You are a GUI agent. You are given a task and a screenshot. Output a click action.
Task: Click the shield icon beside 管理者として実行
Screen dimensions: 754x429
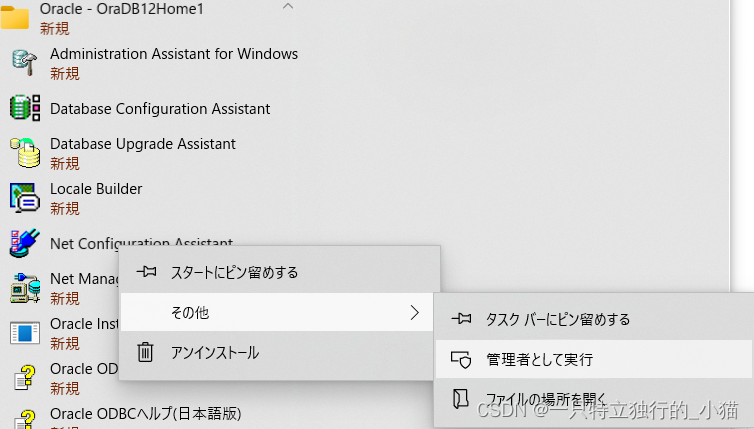(x=461, y=359)
